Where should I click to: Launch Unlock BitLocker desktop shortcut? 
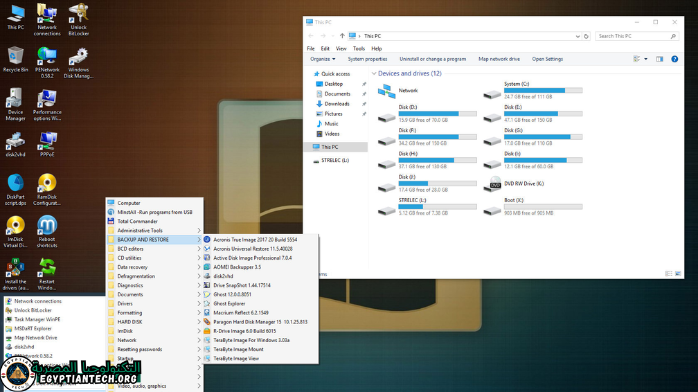[78, 20]
